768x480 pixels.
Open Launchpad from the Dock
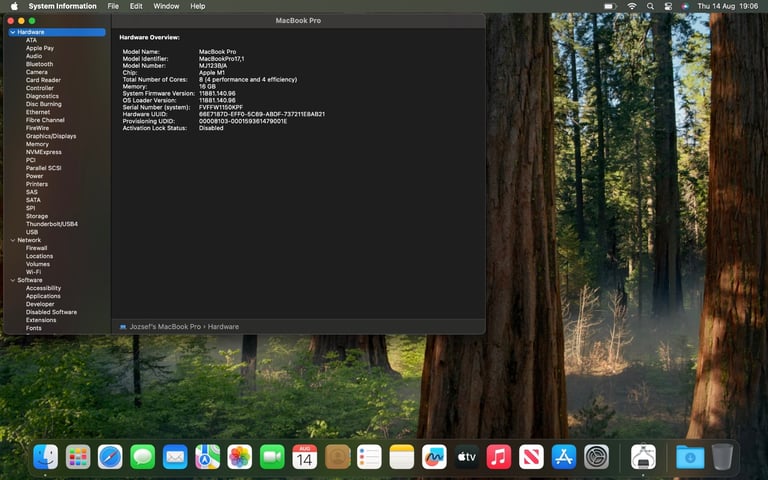(x=78, y=456)
